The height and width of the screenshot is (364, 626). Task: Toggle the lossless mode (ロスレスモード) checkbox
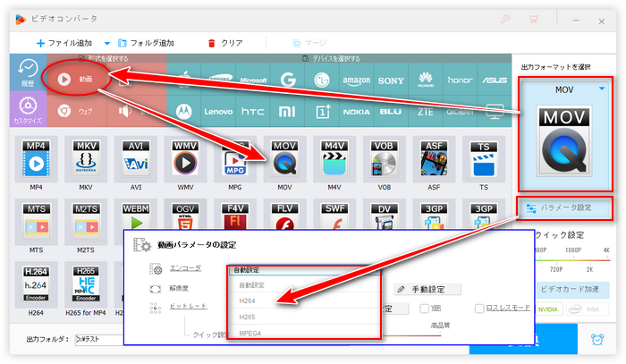pos(479,309)
